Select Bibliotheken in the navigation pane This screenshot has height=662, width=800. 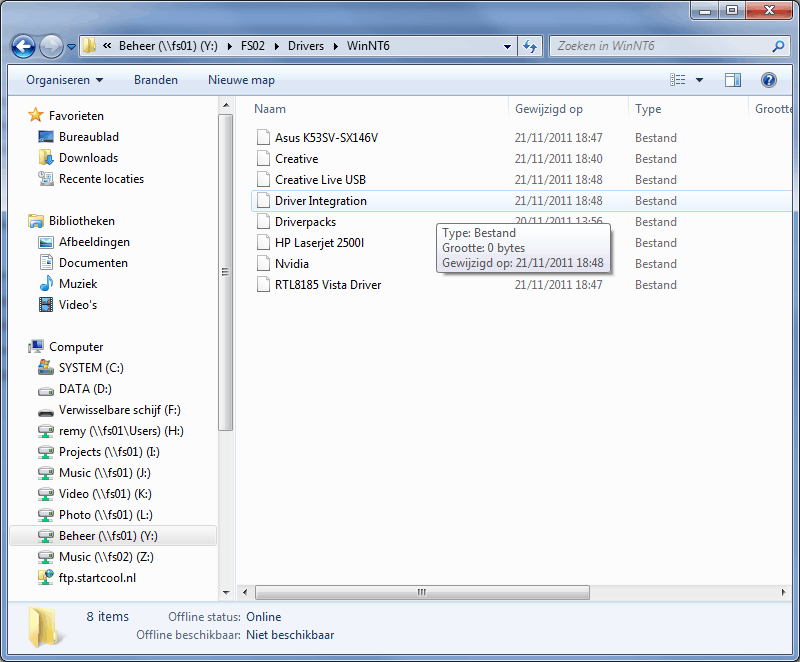(82, 221)
